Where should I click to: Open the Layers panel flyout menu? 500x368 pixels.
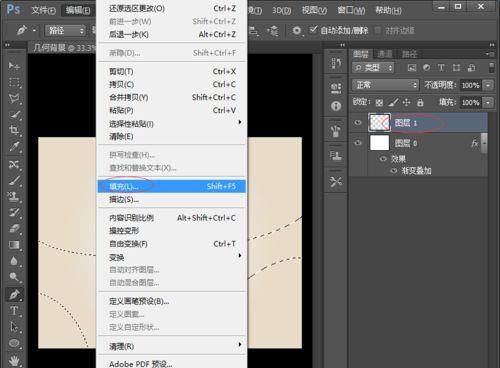point(490,54)
